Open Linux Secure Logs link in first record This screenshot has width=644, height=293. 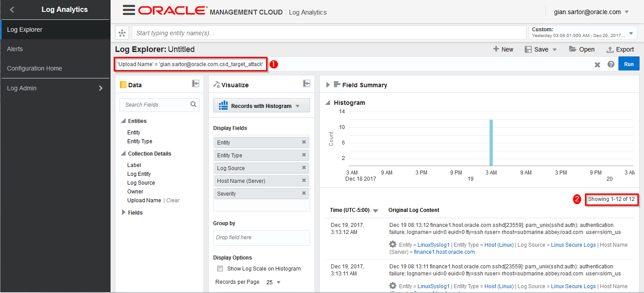tap(573, 245)
